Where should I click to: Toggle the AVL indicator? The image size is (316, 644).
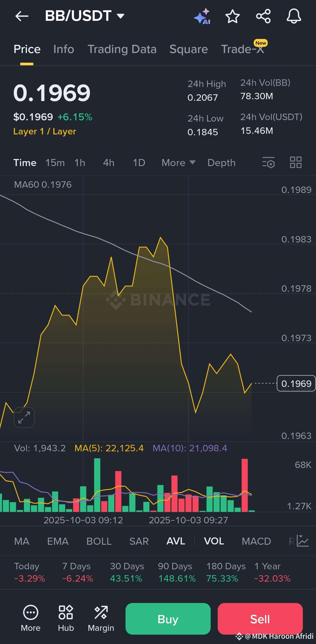[x=176, y=541]
